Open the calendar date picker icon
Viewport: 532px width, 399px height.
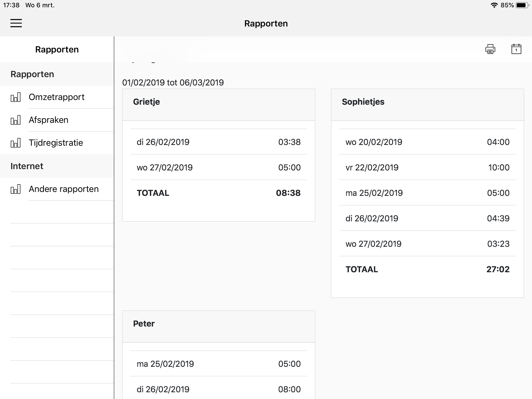click(516, 49)
